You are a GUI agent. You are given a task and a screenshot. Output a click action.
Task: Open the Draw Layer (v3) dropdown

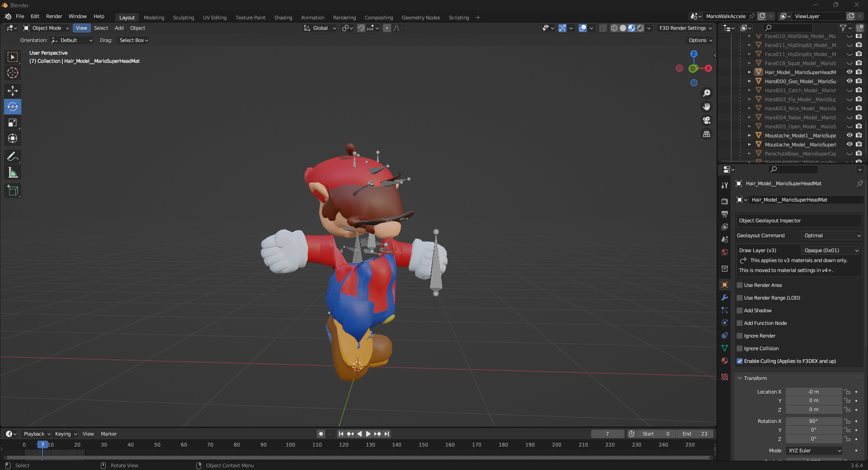click(831, 250)
